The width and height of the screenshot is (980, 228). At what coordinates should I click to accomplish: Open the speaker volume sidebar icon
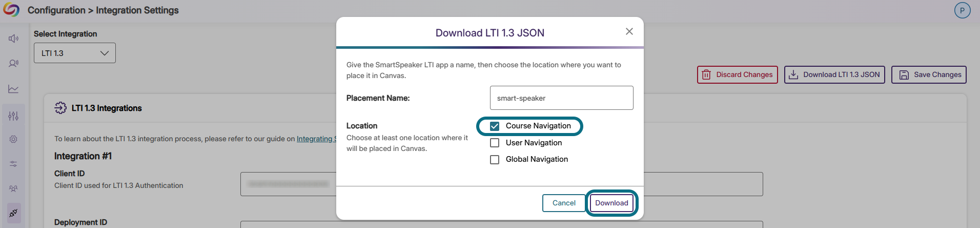tap(14, 39)
